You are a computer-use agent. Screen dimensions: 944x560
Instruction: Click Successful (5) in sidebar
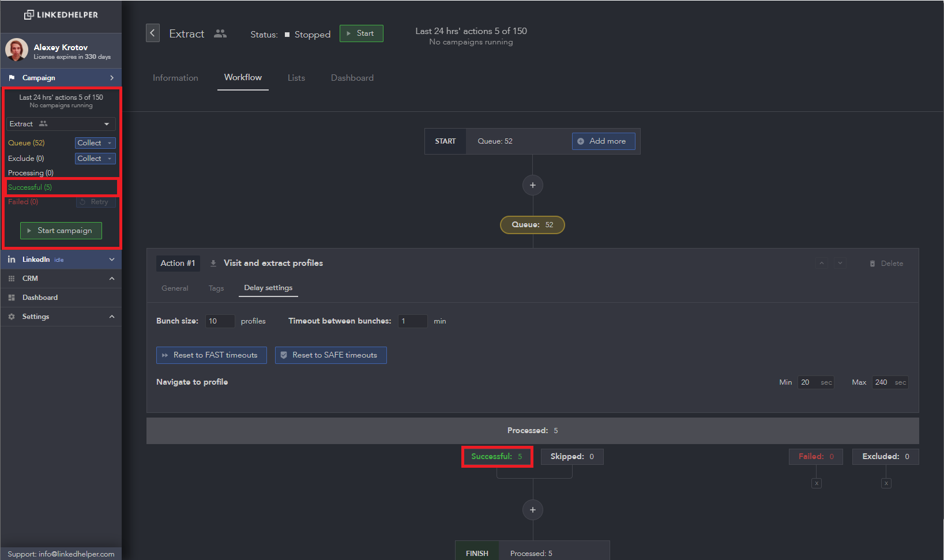30,187
